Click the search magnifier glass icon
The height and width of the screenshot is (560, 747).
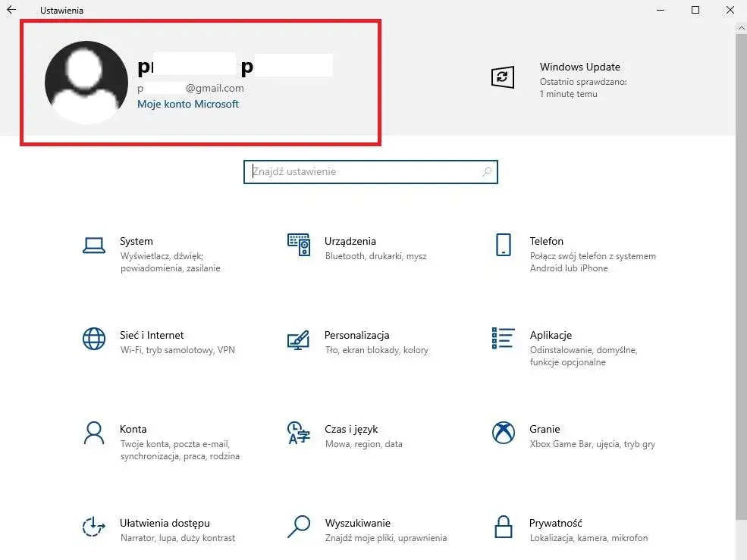tap(486, 172)
